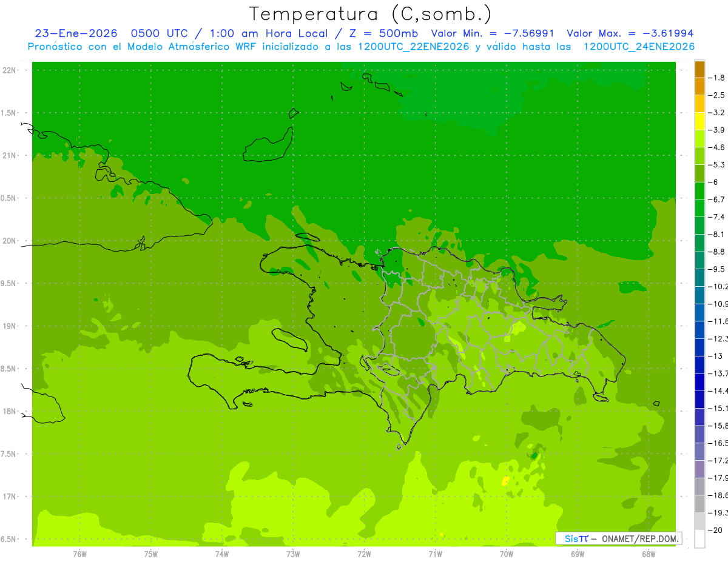The height and width of the screenshot is (562, 728).
Task: Click the blue swatch between -13 and -13.7
Action: pyautogui.click(x=699, y=364)
